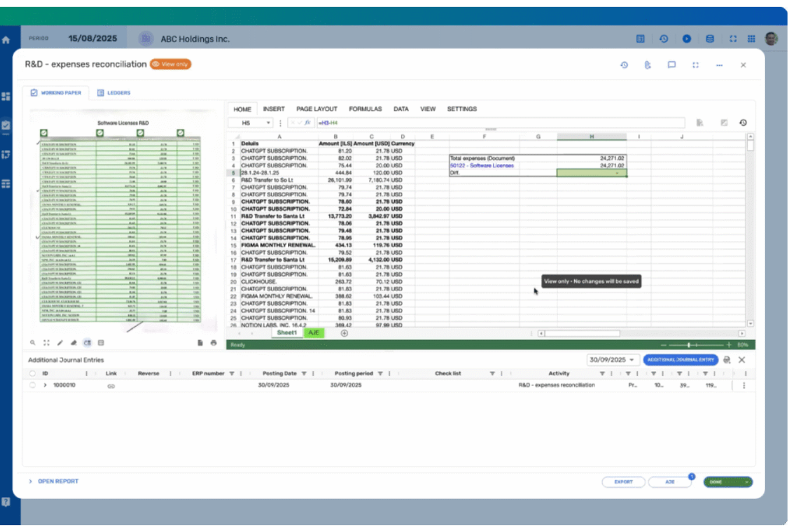Select the annotation pencil tool on the document
The image size is (798, 532).
[x=60, y=343]
